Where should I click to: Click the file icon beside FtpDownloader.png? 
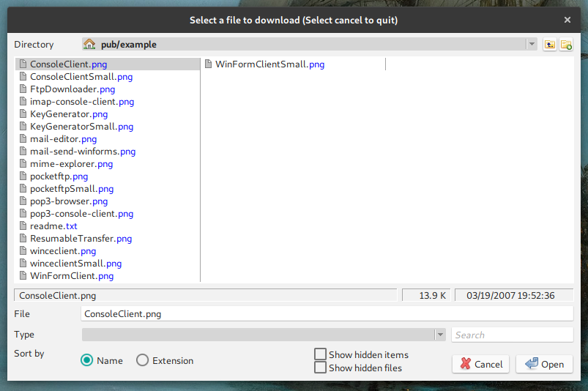point(23,89)
